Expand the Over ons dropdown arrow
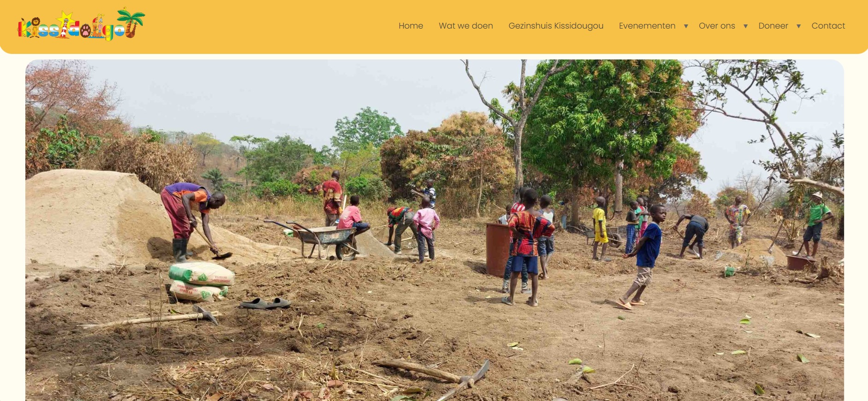This screenshot has height=401, width=868. point(745,26)
